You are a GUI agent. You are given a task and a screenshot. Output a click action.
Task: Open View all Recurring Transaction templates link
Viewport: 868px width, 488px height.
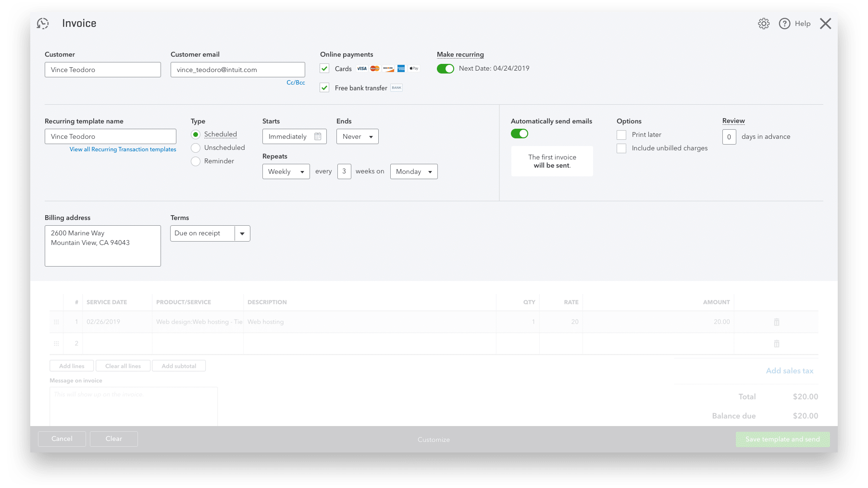click(x=123, y=149)
